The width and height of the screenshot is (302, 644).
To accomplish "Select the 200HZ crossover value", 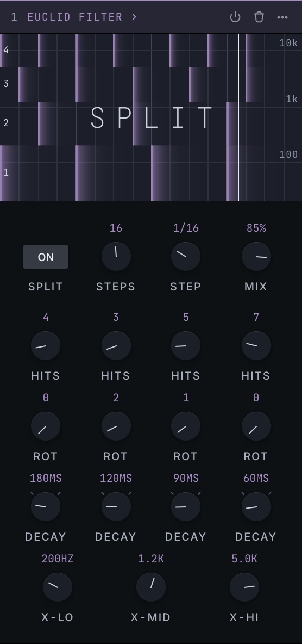I will (58, 559).
